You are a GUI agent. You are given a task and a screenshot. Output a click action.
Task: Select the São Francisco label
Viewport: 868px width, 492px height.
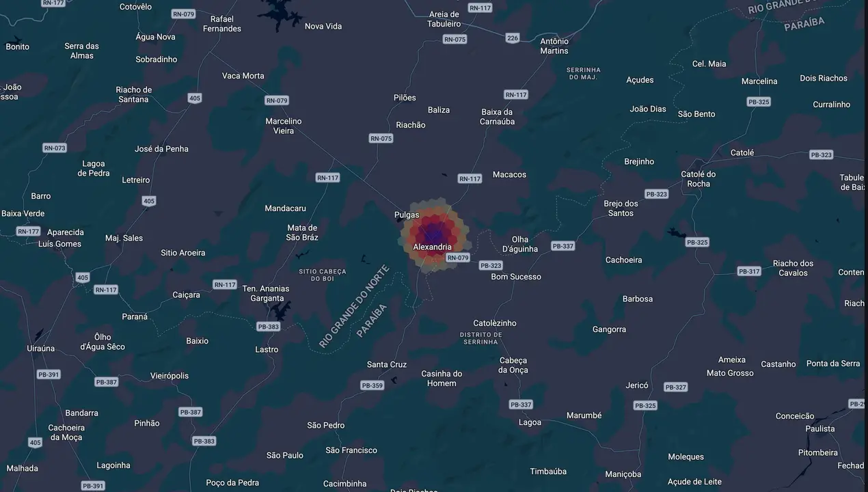click(351, 450)
